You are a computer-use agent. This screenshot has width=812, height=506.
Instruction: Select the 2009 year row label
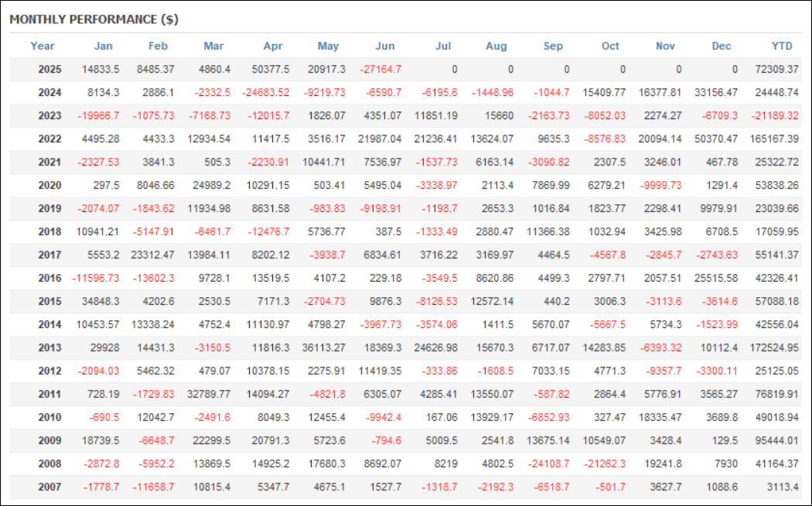(49, 441)
